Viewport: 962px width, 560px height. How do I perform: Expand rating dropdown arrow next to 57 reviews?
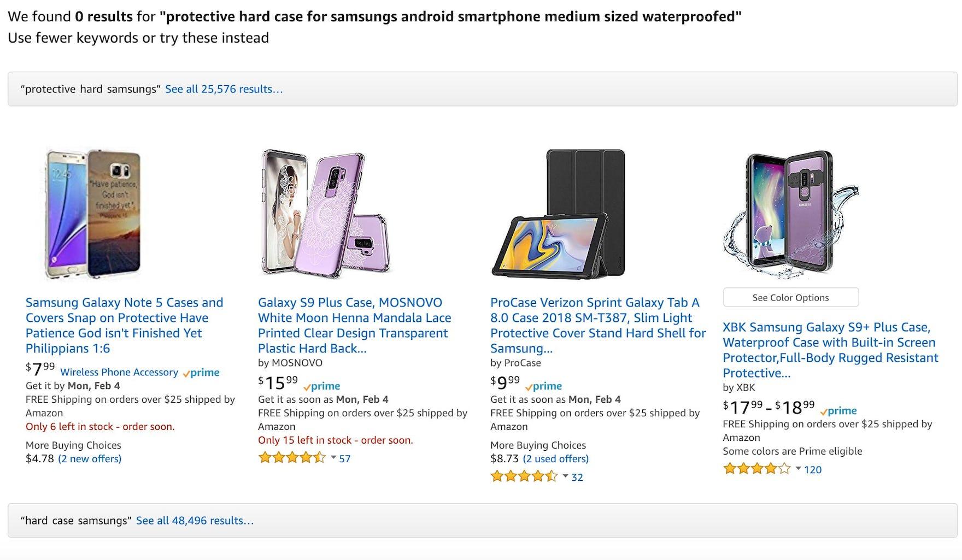point(333,458)
